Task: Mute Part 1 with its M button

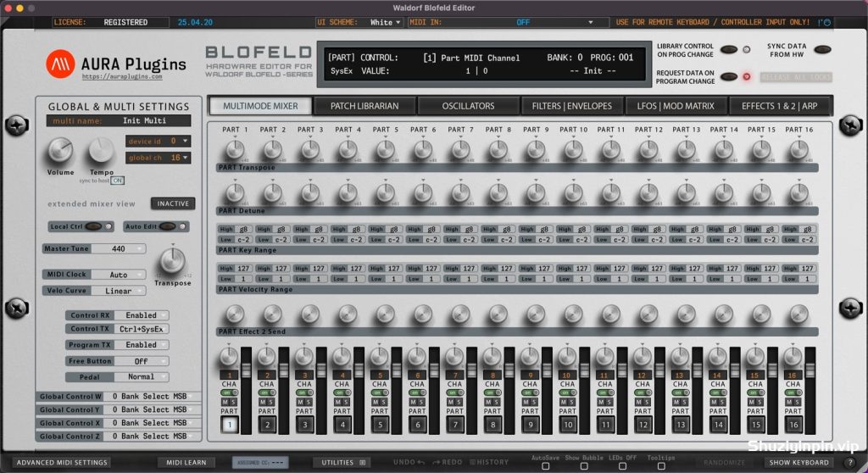Action: click(225, 402)
